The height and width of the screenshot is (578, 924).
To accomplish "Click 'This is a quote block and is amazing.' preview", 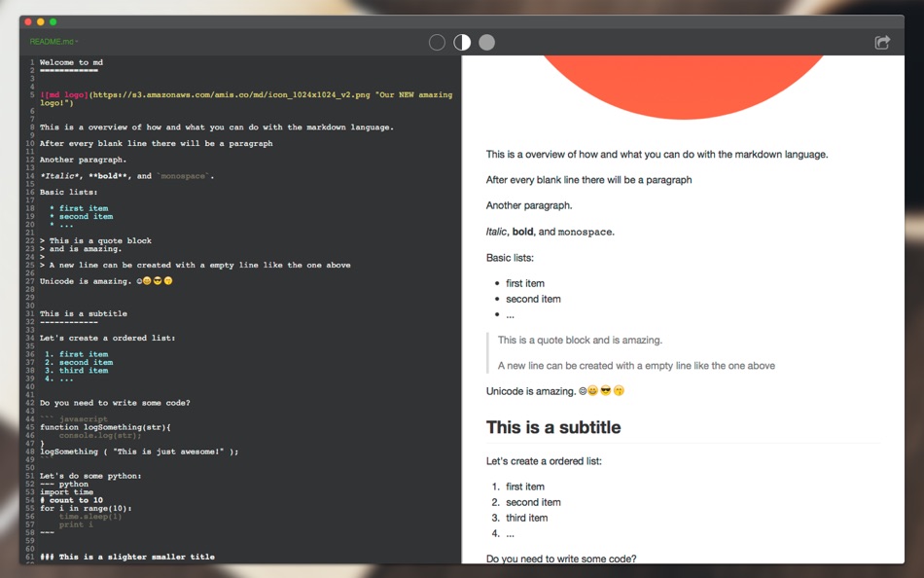I will tap(580, 341).
